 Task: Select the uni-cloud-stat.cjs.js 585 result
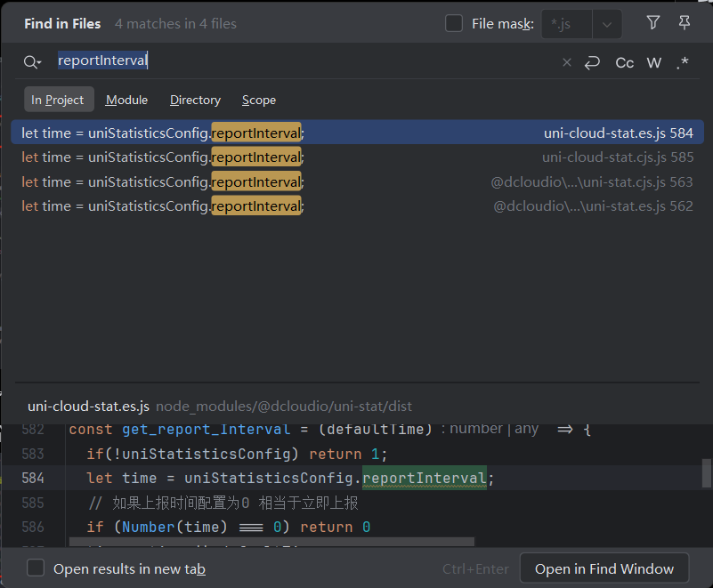356,157
